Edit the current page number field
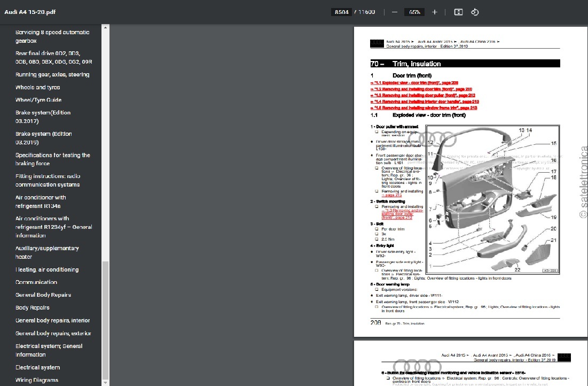This screenshot has width=588, height=386. tap(341, 12)
